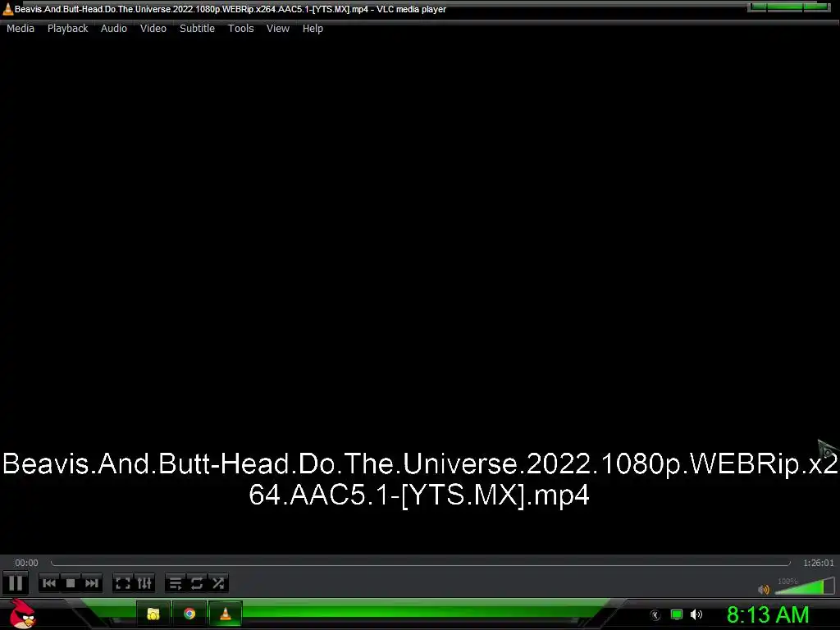This screenshot has height=630, width=840.
Task: Select the VLC taskbar button
Action: pos(226,614)
